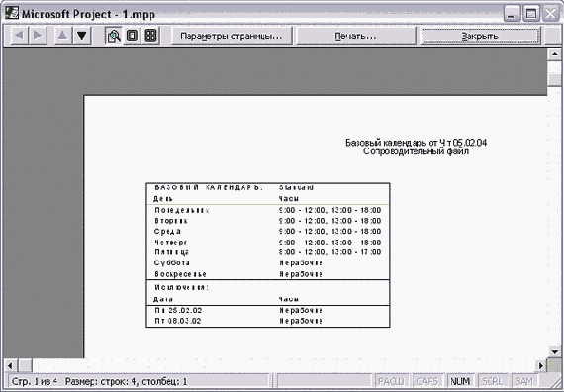Click the horizontal scrollbar thumb

[x=25, y=365]
